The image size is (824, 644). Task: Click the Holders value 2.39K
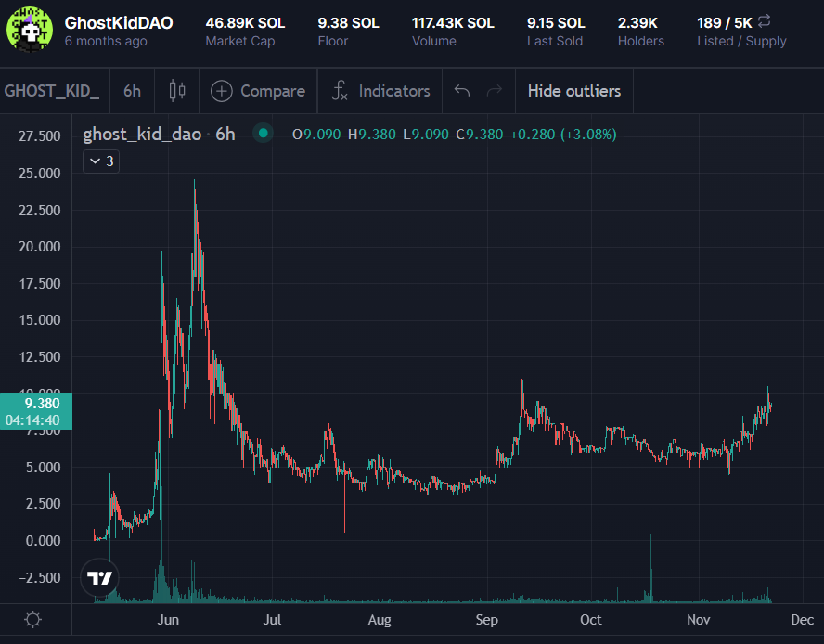[637, 23]
